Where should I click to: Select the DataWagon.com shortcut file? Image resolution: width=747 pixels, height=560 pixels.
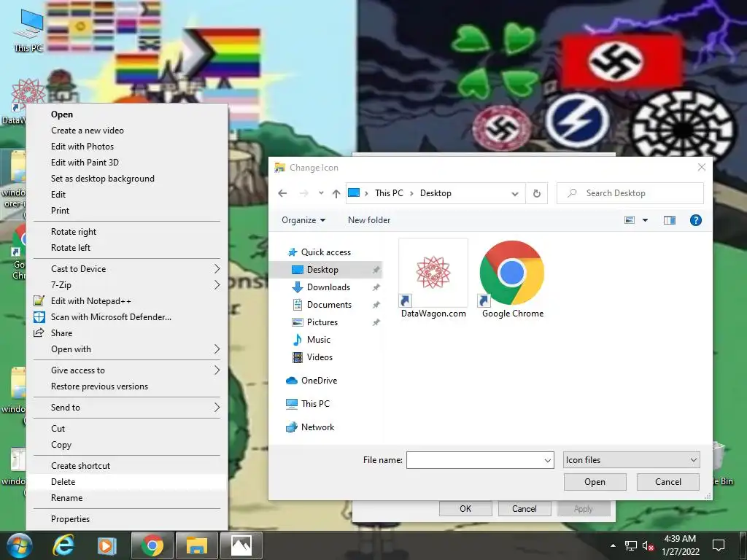pos(433,279)
